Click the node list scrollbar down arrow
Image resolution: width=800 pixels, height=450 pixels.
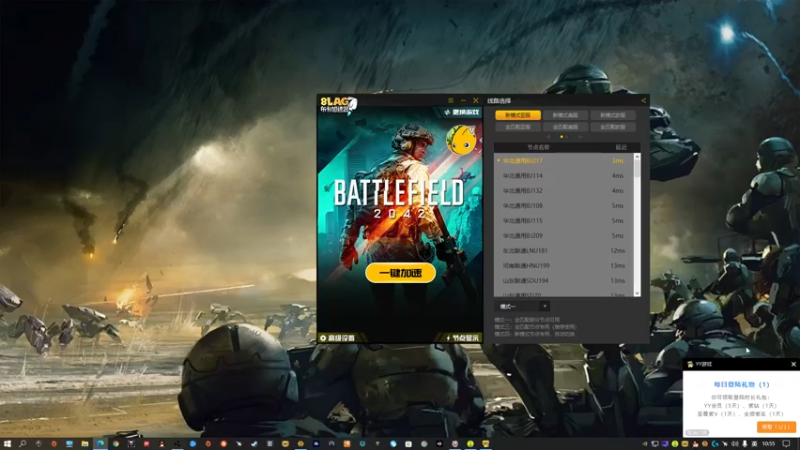pos(637,293)
